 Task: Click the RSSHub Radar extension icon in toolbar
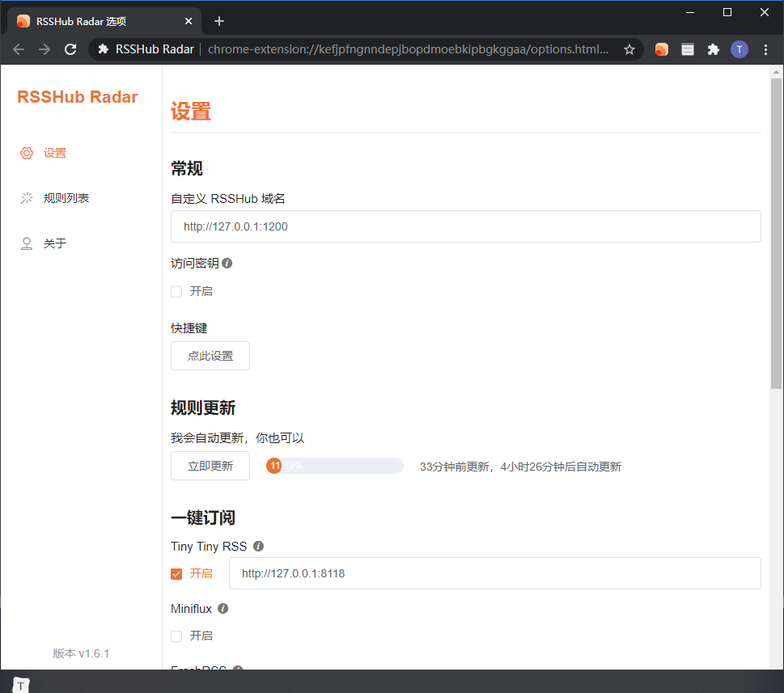(662, 49)
